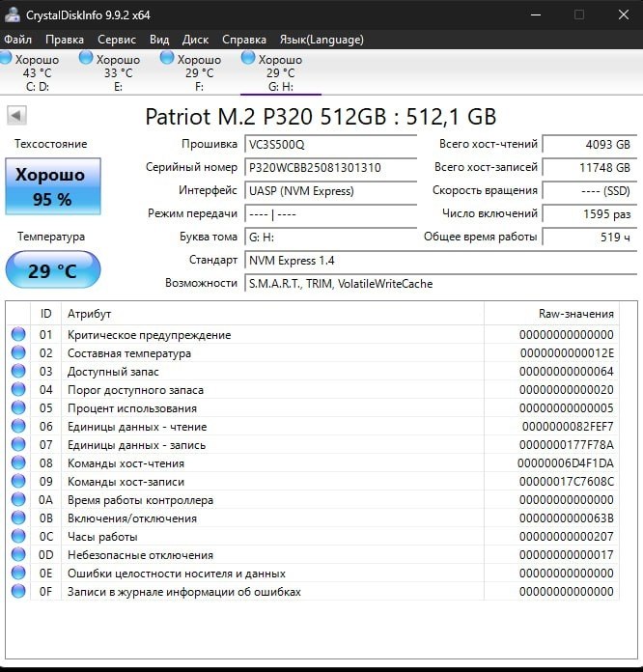Click the Хорошо 95 % health status button
643x672 pixels.
(53, 186)
